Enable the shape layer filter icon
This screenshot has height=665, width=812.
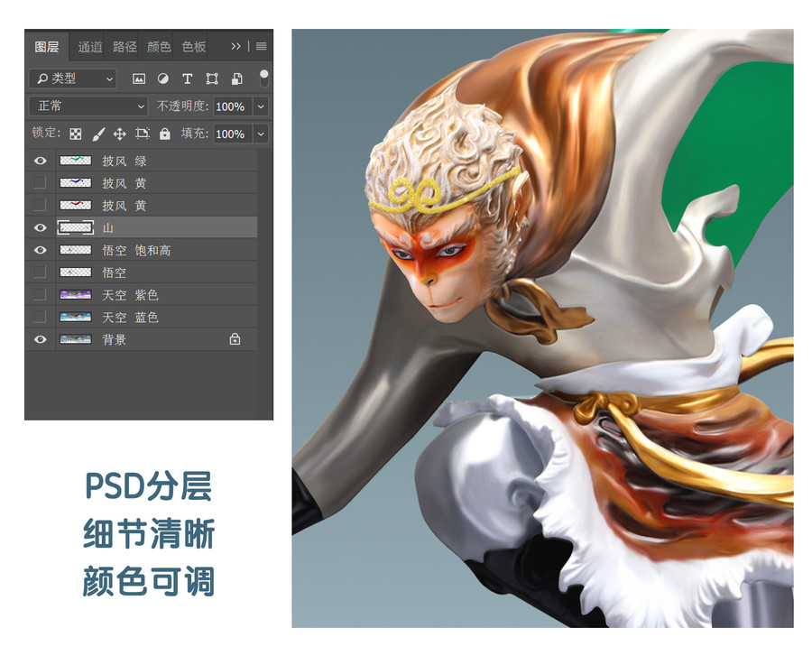pyautogui.click(x=212, y=79)
